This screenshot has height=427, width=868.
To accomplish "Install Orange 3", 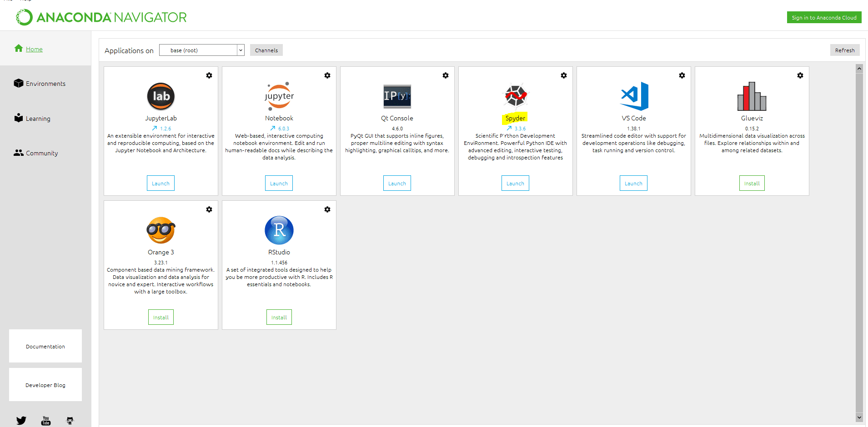I will pos(161,317).
